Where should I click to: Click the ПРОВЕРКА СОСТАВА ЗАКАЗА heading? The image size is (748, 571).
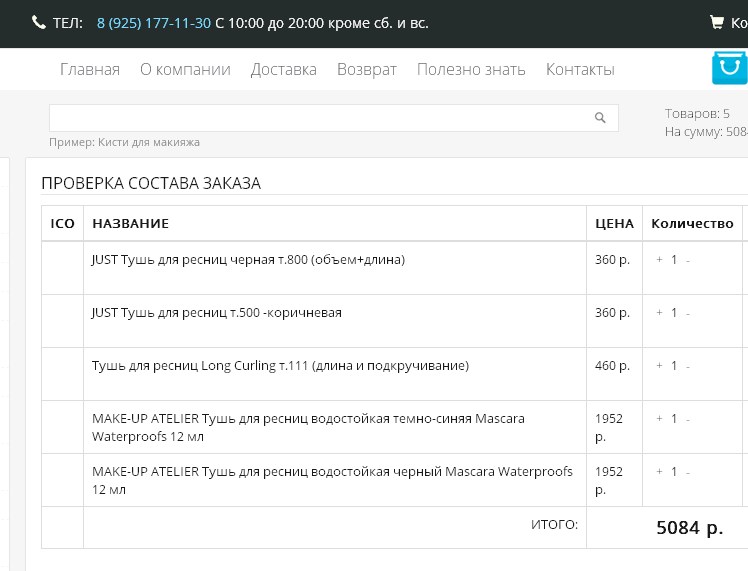(x=151, y=183)
